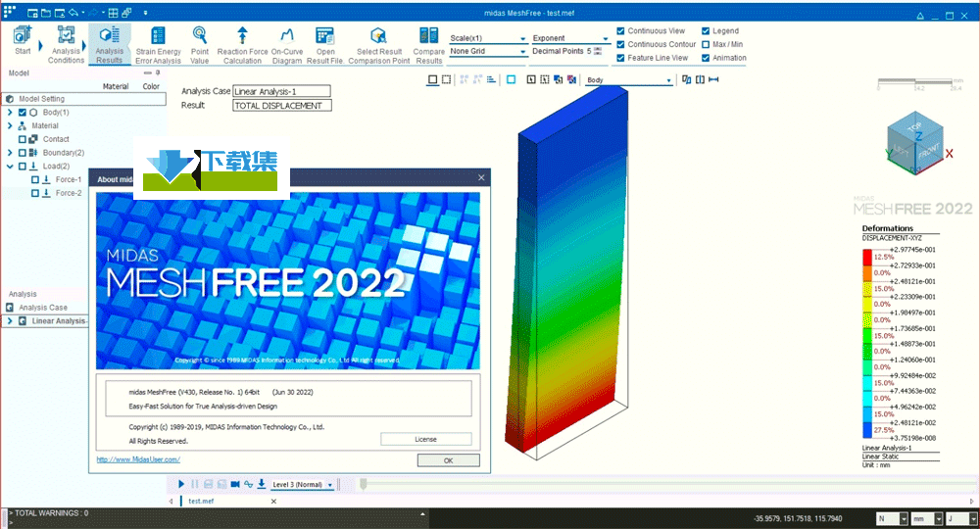Click the grid layout icon in title bar
Screen dimensions: 980x529
pyautogui.click(x=113, y=13)
